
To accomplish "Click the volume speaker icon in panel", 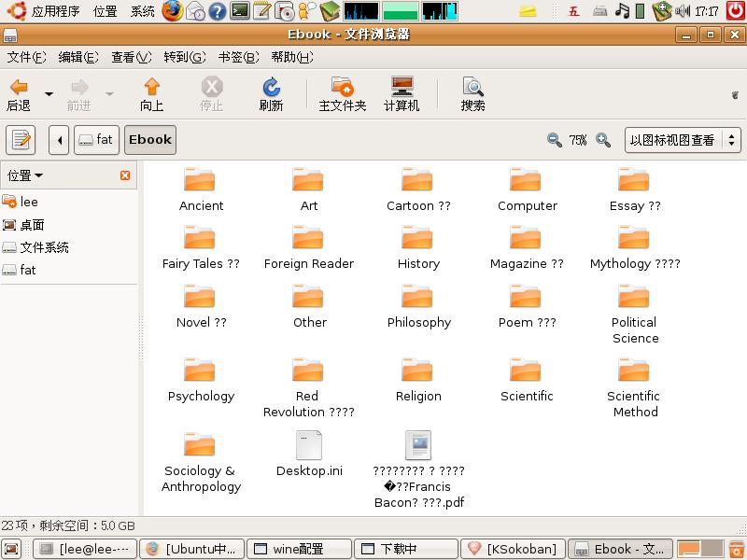I will (x=683, y=11).
